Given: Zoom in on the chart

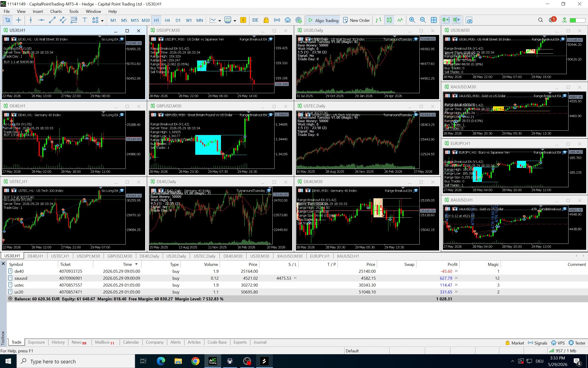Looking at the screenshot, I should click(412, 20).
